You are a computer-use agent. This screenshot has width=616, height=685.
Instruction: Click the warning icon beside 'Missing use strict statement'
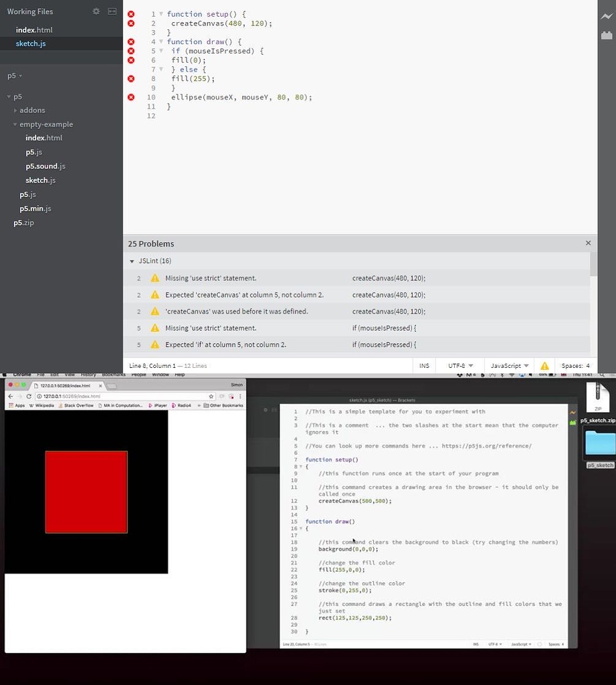coord(155,278)
